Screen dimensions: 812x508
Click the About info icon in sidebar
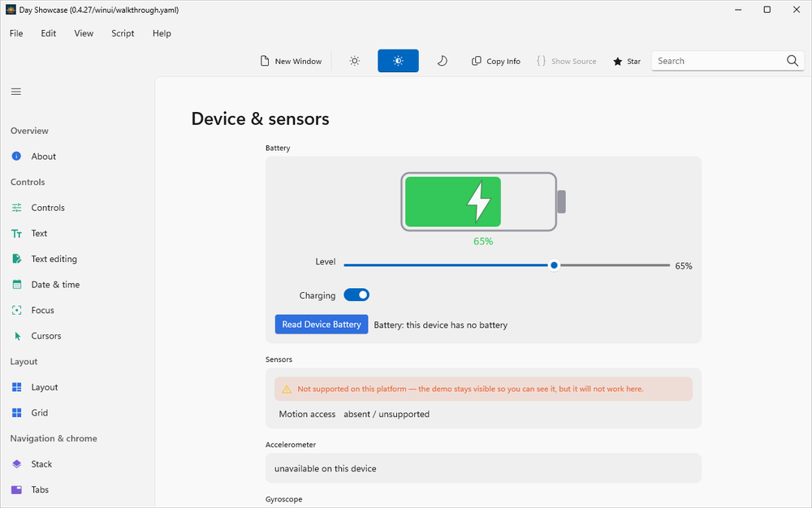tap(16, 157)
